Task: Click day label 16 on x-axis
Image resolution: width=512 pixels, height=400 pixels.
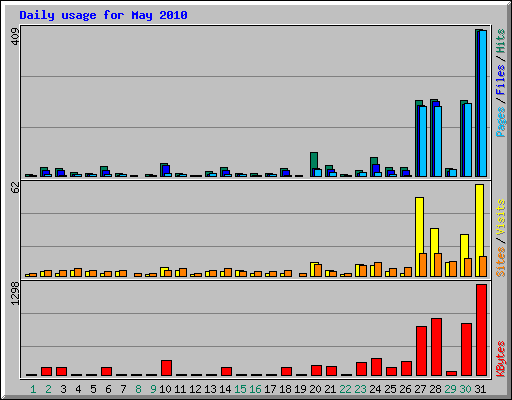Action: [255, 389]
